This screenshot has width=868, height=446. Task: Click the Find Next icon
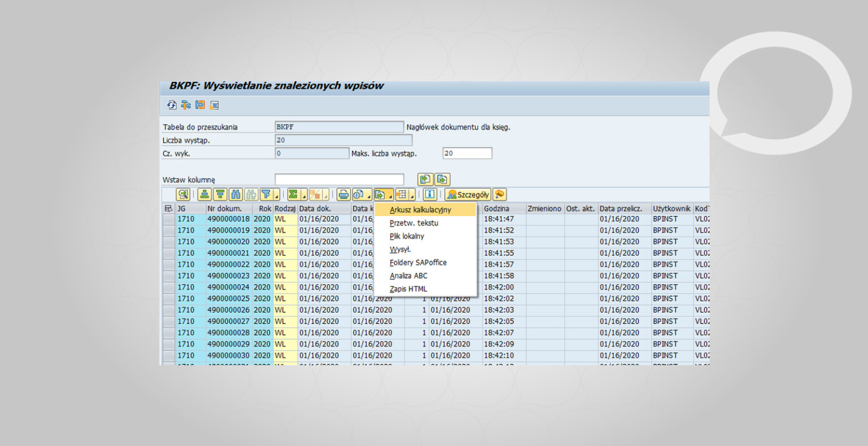click(x=250, y=194)
